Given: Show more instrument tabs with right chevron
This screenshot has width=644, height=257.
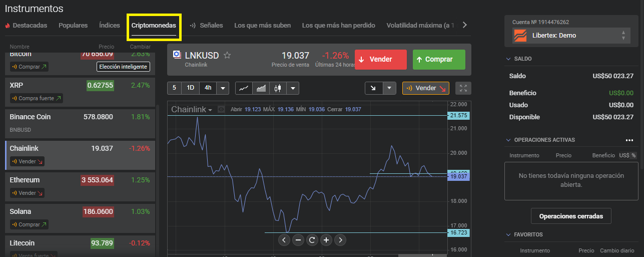Looking at the screenshot, I should [464, 25].
